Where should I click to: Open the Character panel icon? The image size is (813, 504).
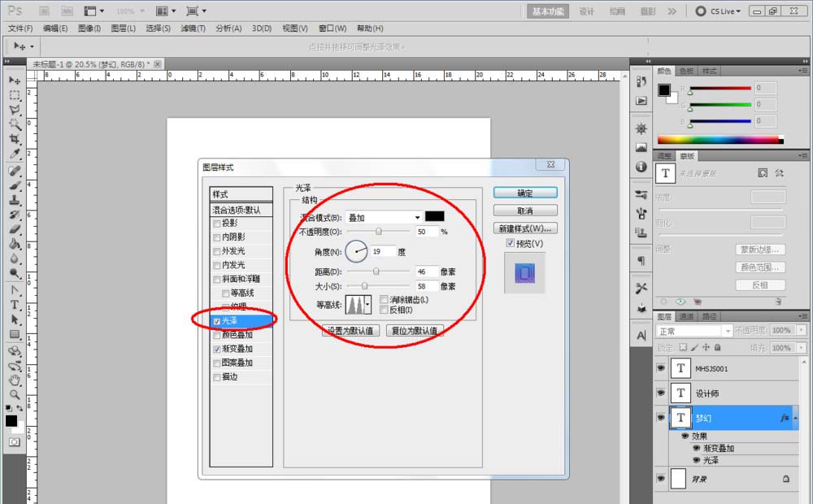(641, 336)
